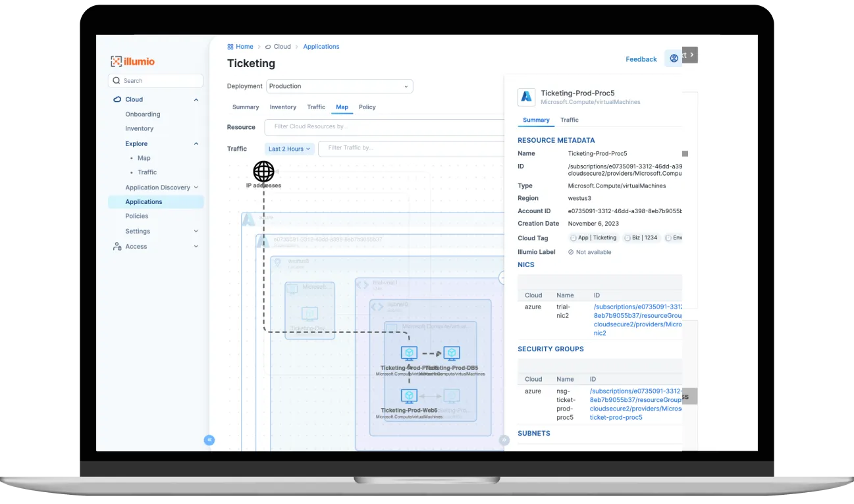Viewport: 854px width, 504px height.
Task: Click the Applications breadcrumb link
Action: [x=321, y=47]
